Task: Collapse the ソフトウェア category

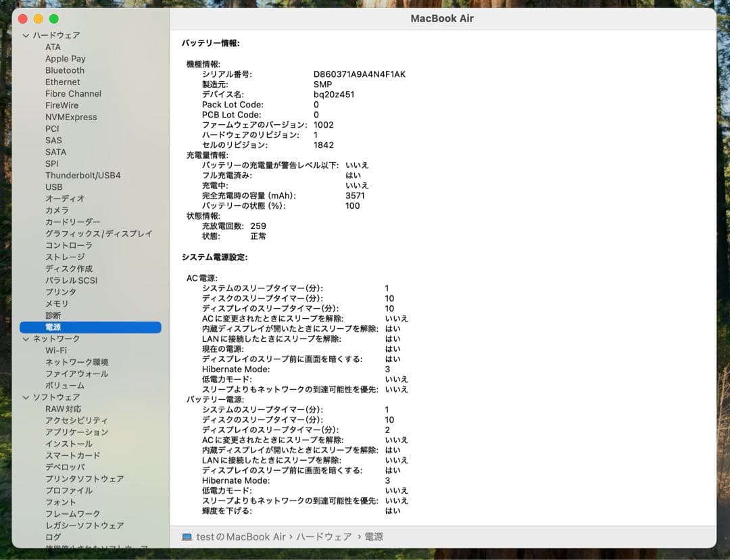Action: (26, 397)
